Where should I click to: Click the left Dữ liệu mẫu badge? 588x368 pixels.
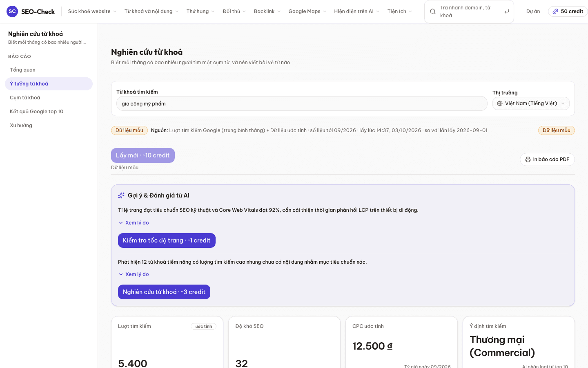click(x=129, y=130)
